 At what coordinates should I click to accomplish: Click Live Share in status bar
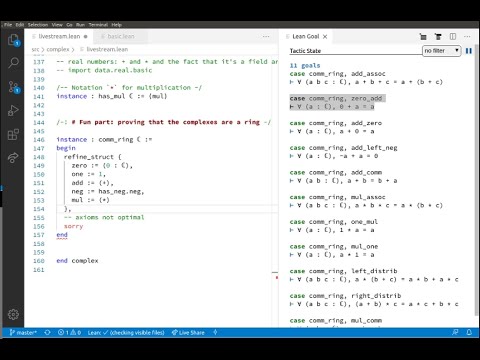188,332
